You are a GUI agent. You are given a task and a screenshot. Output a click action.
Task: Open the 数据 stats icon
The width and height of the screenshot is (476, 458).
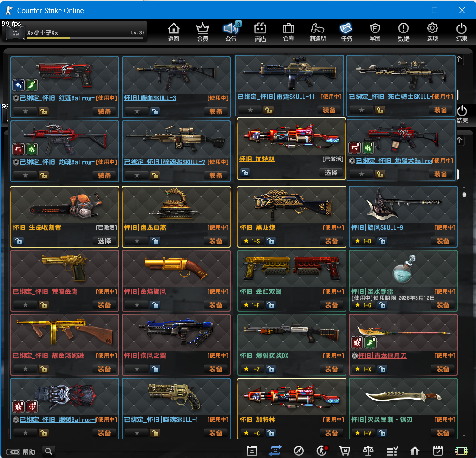(404, 32)
